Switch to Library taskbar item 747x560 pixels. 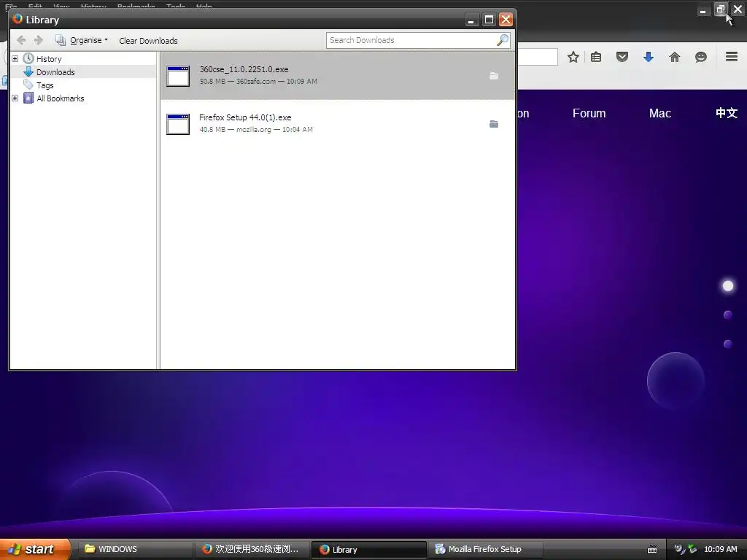point(368,549)
